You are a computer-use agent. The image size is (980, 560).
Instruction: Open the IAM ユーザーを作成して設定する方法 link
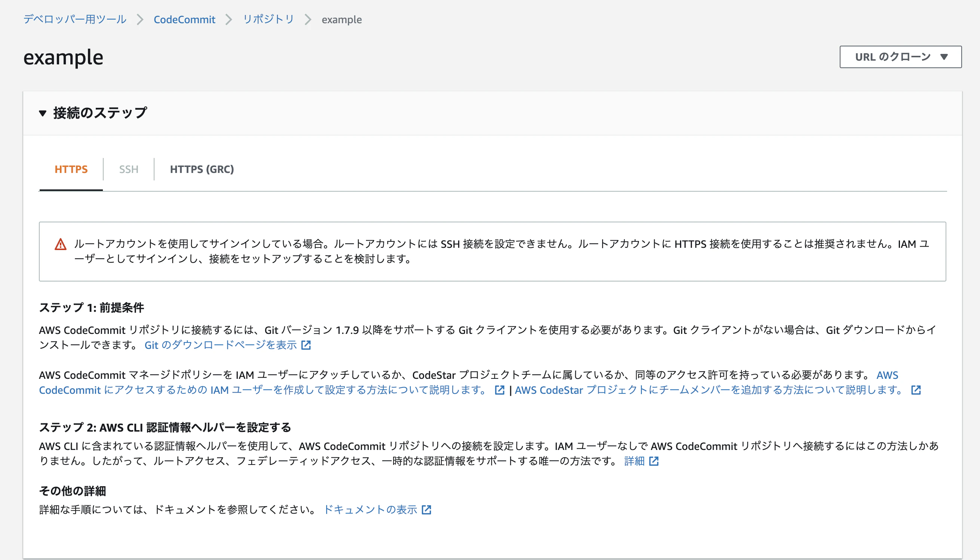pyautogui.click(x=263, y=390)
